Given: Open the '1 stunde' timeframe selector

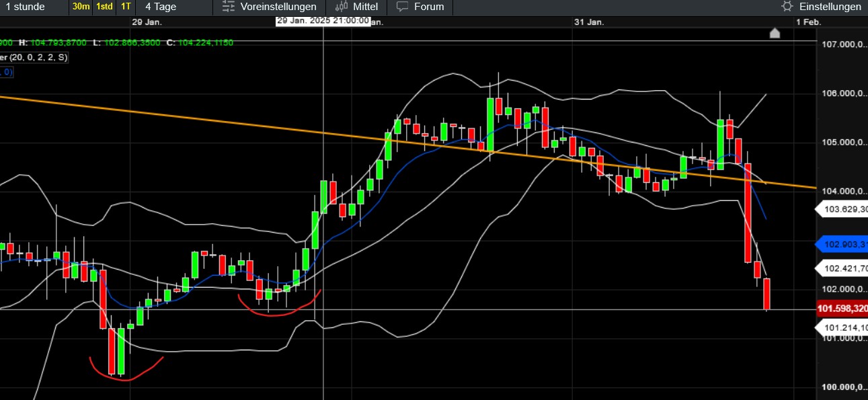Looking at the screenshot, I should [x=26, y=7].
